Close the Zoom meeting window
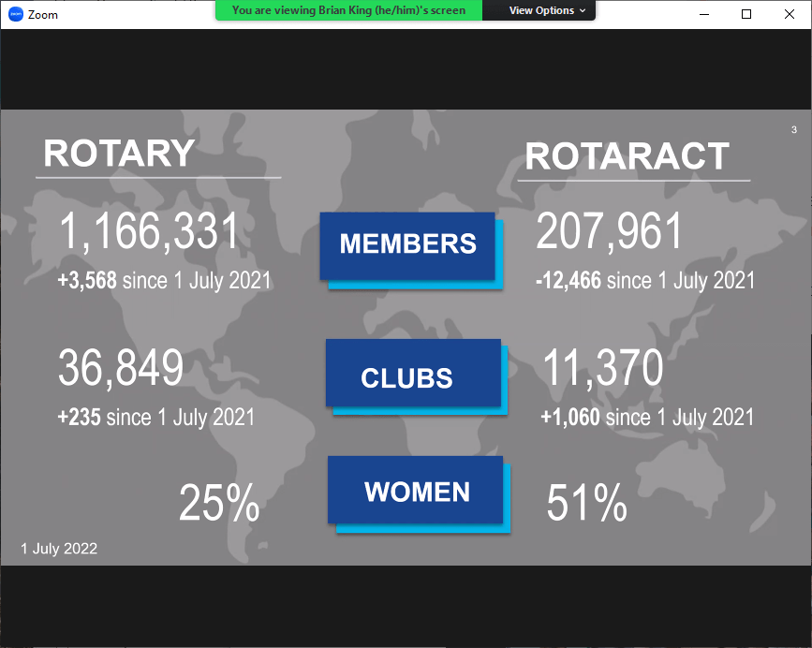 (789, 14)
